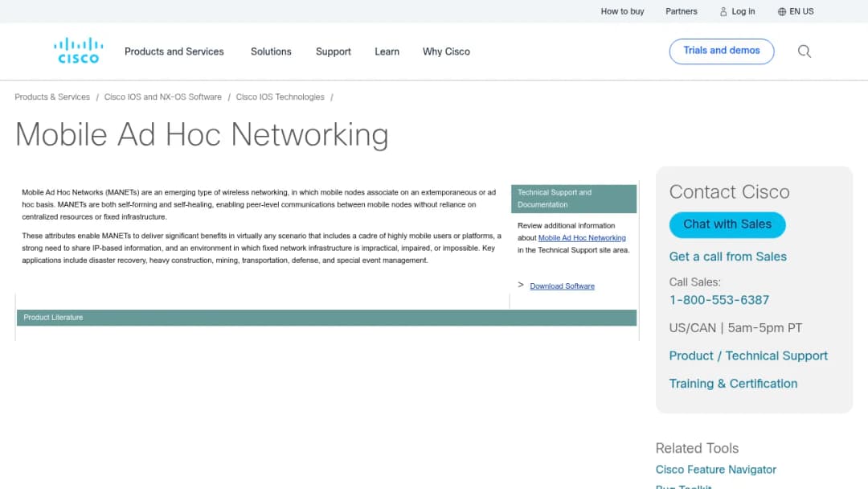Click the Partners link
Image resolution: width=868 pixels, height=489 pixels.
(681, 11)
